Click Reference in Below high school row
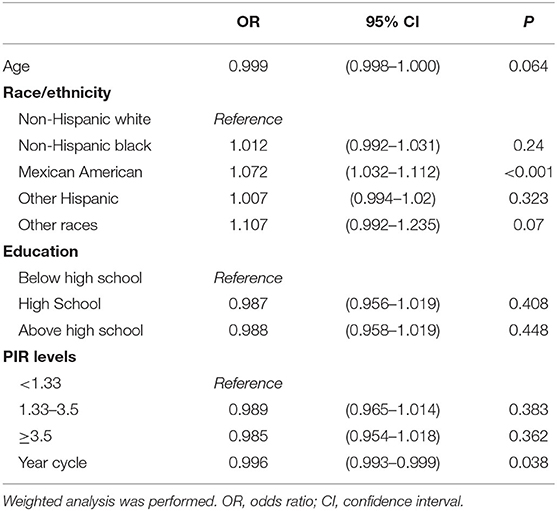557x511 pixels. pyautogui.click(x=248, y=278)
